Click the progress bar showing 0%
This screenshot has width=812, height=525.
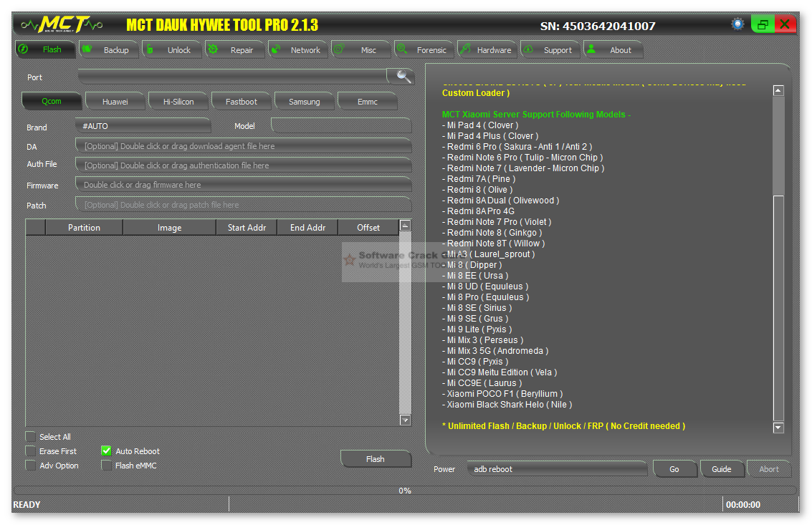click(x=405, y=491)
